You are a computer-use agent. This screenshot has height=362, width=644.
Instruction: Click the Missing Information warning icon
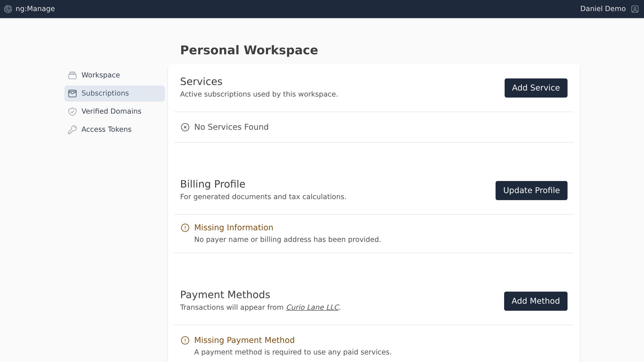185,228
